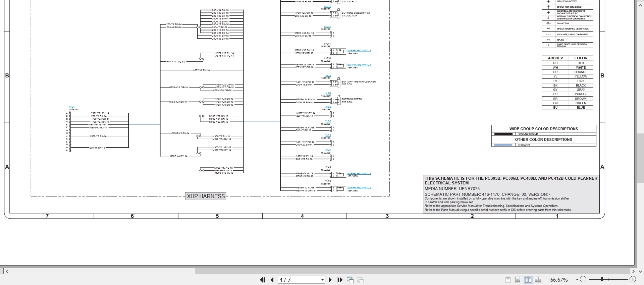Click the A572-Y2 PK-14 wire label in harness
Viewport: 644px width, 285px height.
[201, 70]
